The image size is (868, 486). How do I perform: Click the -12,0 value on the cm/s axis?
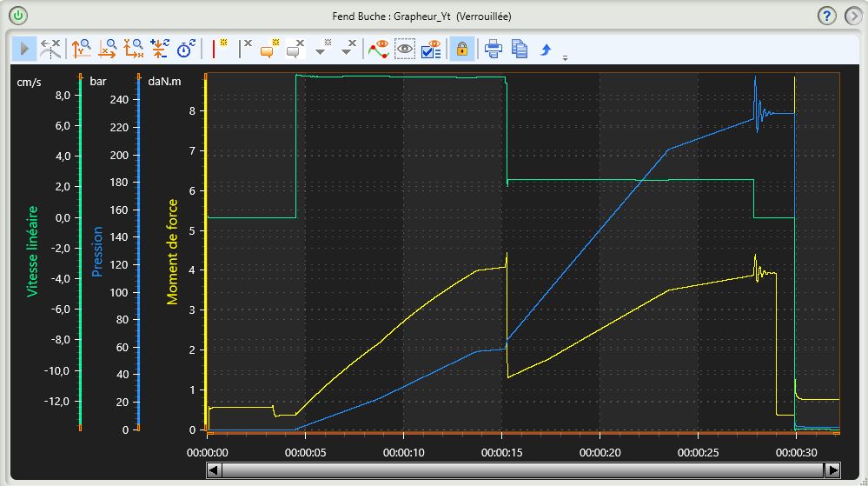point(59,401)
